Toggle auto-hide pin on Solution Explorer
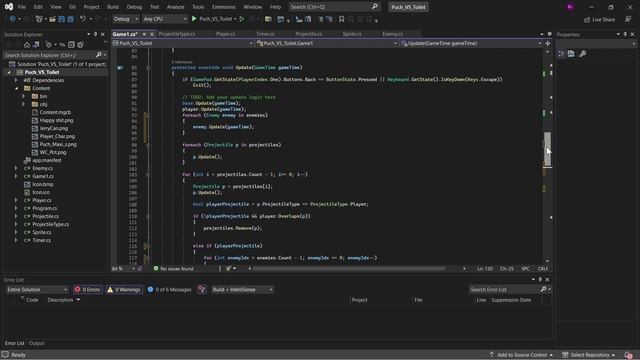640x360 pixels. point(96,34)
